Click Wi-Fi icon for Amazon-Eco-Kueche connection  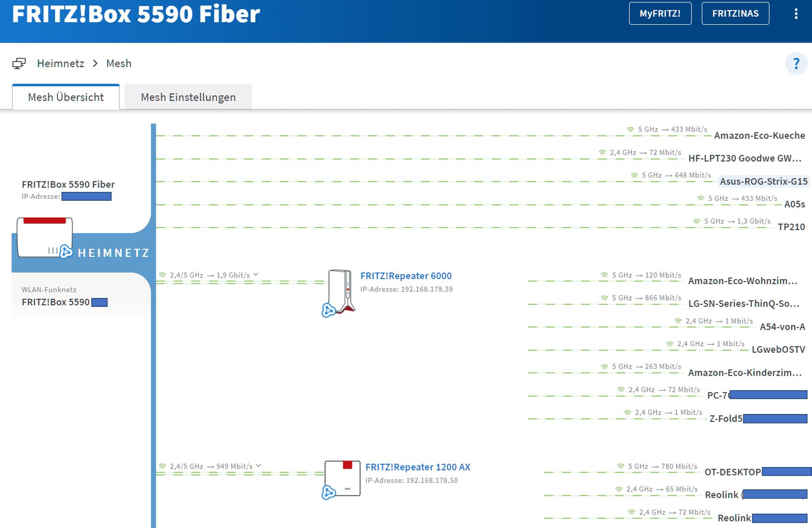click(x=630, y=129)
